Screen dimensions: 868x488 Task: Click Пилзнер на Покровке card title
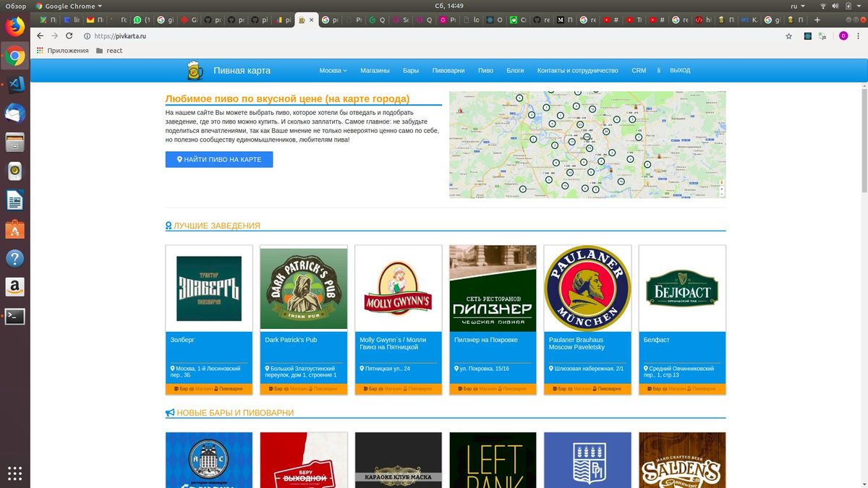[x=486, y=340]
